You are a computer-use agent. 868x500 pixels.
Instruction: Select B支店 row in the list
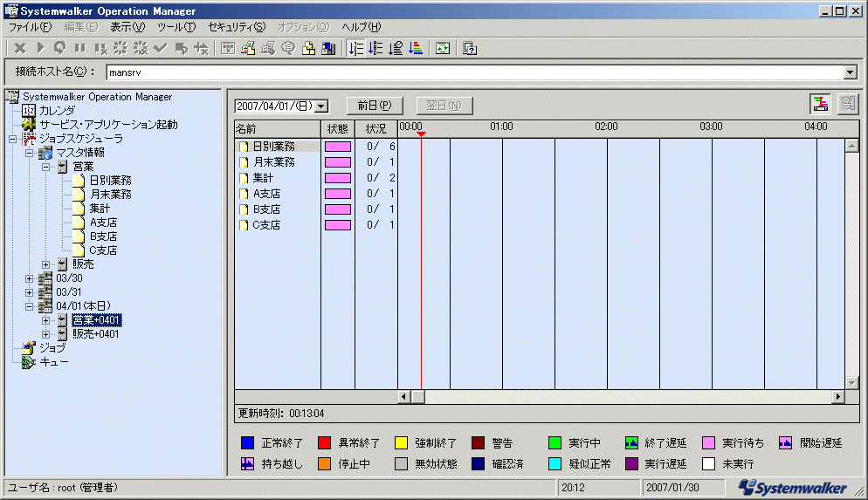(x=266, y=209)
